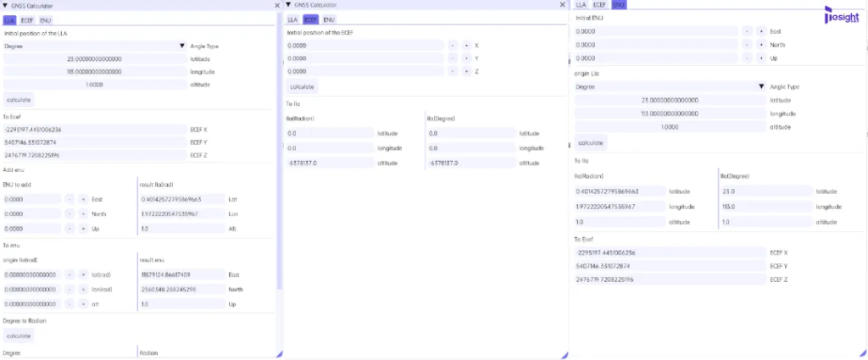Decrease the ECEF Y value in the middle window
The width and height of the screenshot is (868, 360).
tap(453, 58)
